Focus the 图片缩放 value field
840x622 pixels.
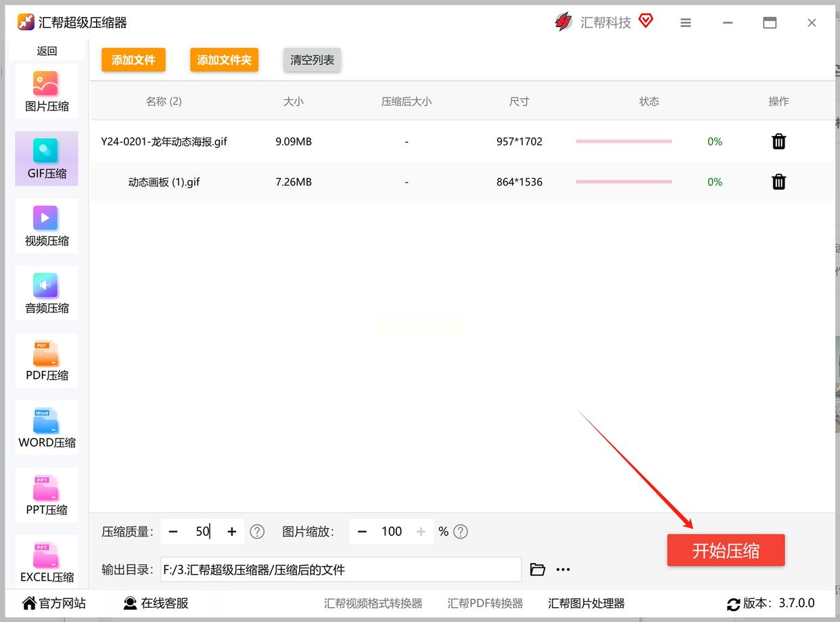[x=391, y=531]
